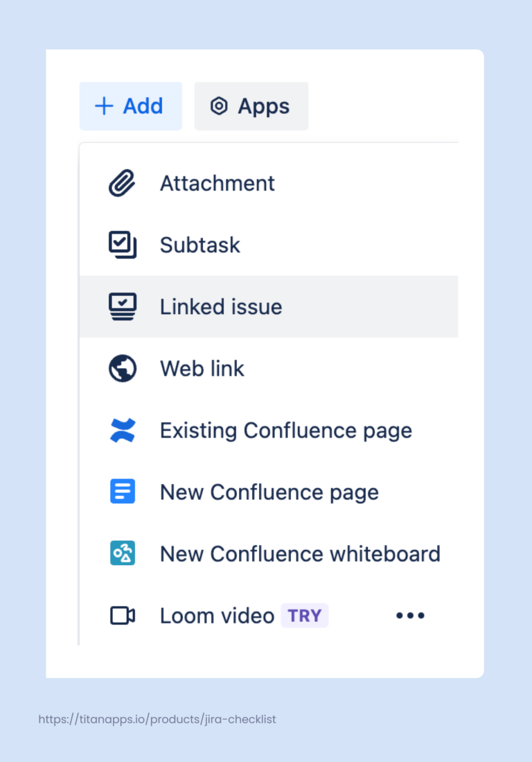Select the New Confluence whiteboard icon
The height and width of the screenshot is (762, 532).
(123, 553)
